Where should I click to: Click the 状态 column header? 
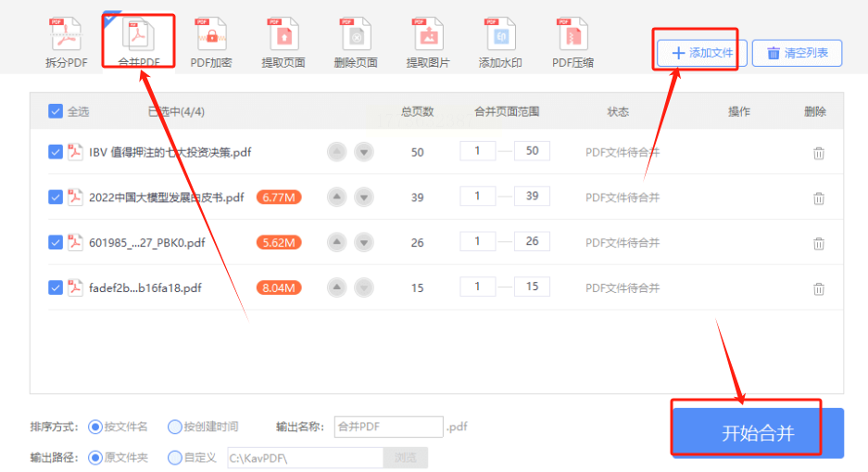point(618,111)
